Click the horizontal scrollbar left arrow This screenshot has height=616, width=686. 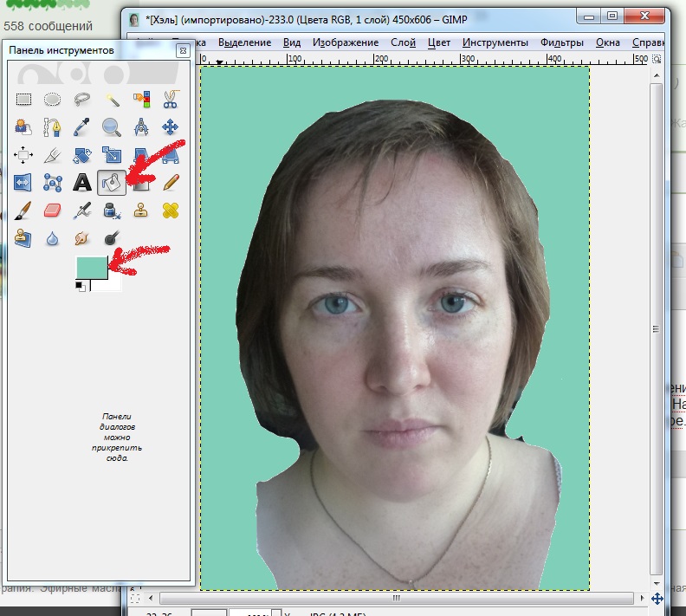tap(151, 598)
